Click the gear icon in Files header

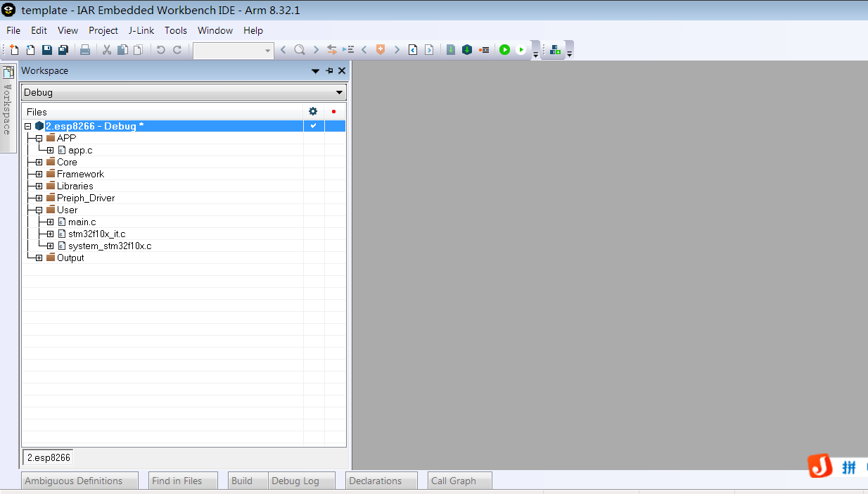(x=313, y=111)
